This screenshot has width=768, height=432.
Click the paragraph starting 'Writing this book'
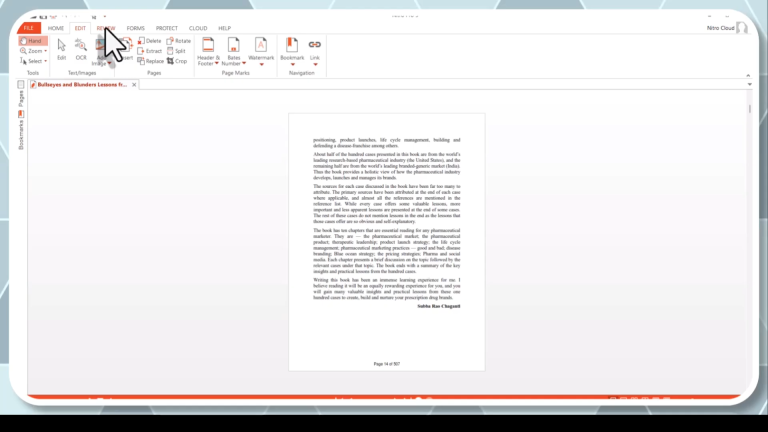coord(386,288)
